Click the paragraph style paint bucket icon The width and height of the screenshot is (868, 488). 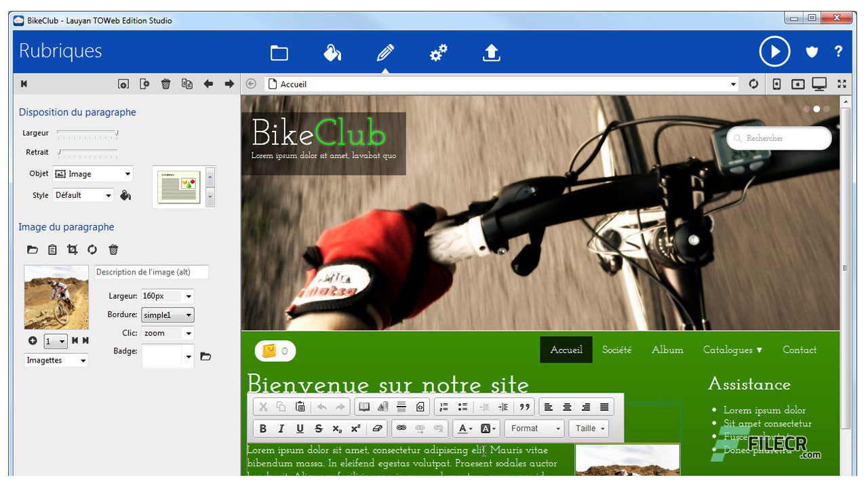pos(125,196)
